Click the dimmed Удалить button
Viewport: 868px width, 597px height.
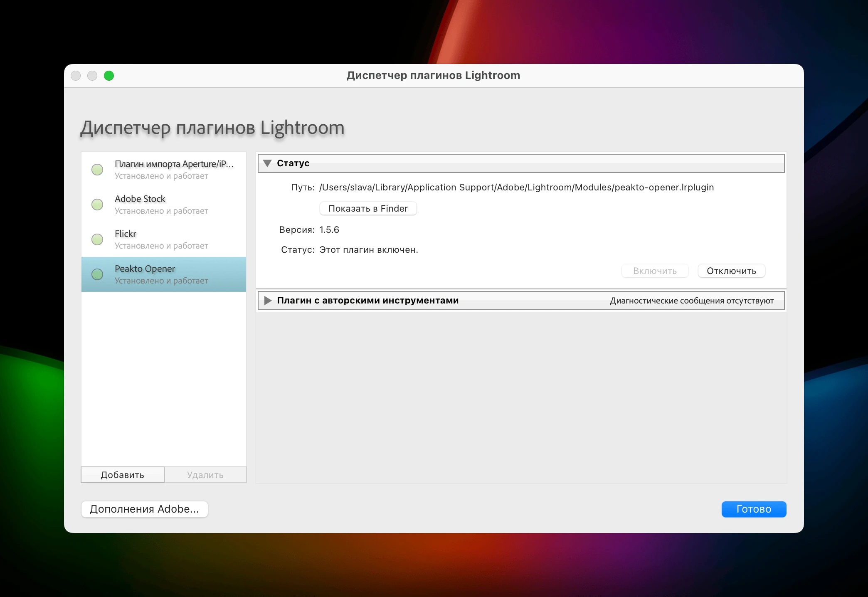[x=205, y=475]
